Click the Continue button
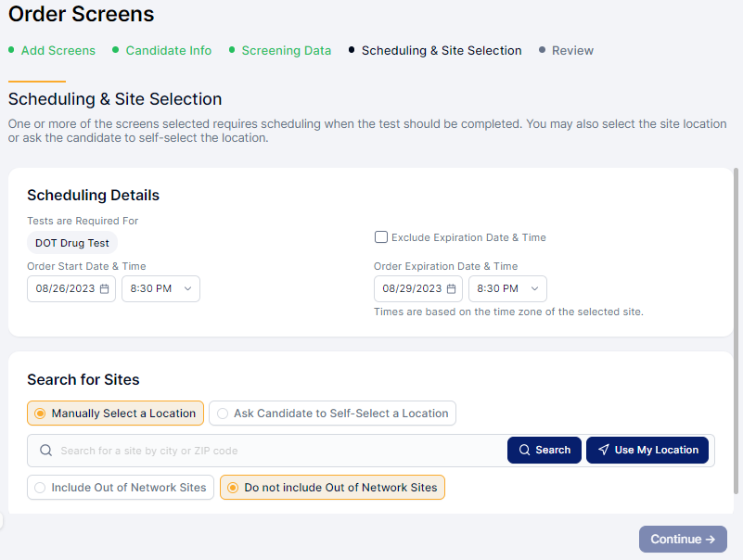 tap(683, 540)
